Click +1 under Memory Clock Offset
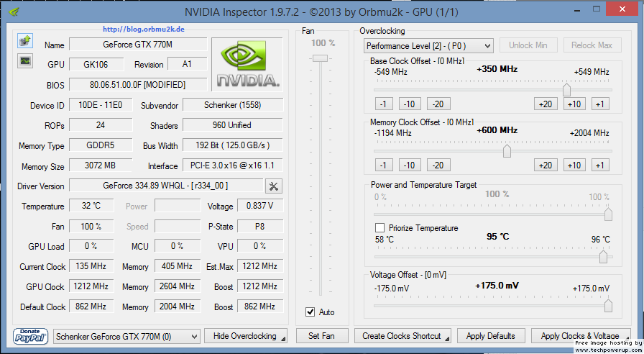Screen dimensions: 644x354 click(x=600, y=165)
